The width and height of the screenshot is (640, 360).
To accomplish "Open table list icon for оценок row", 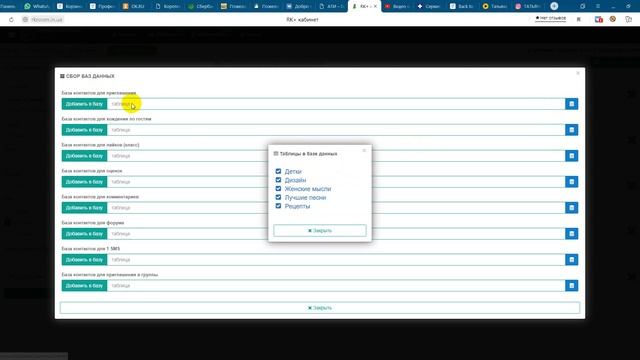I will pyautogui.click(x=571, y=182).
